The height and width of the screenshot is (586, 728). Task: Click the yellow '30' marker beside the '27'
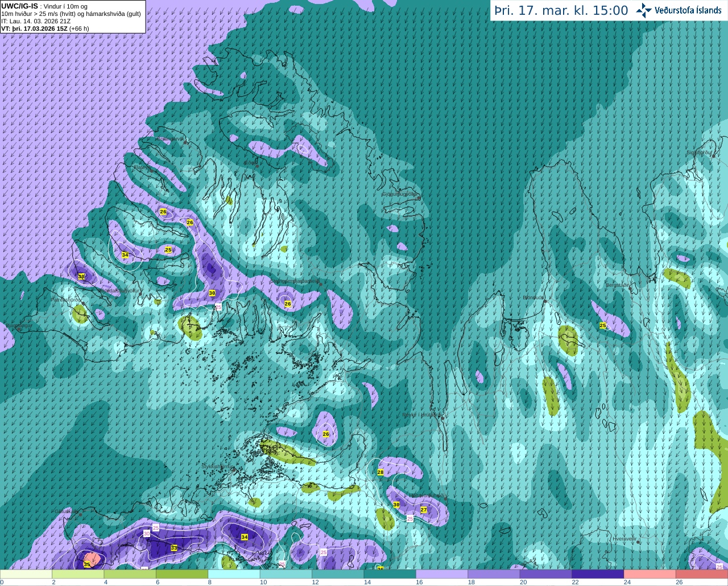[x=396, y=505]
